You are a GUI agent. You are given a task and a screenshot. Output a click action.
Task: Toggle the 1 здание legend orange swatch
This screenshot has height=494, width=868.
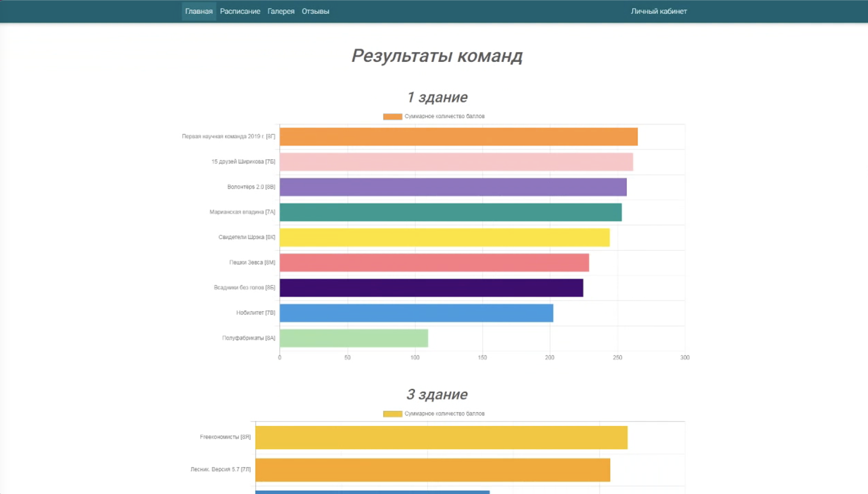pos(393,116)
